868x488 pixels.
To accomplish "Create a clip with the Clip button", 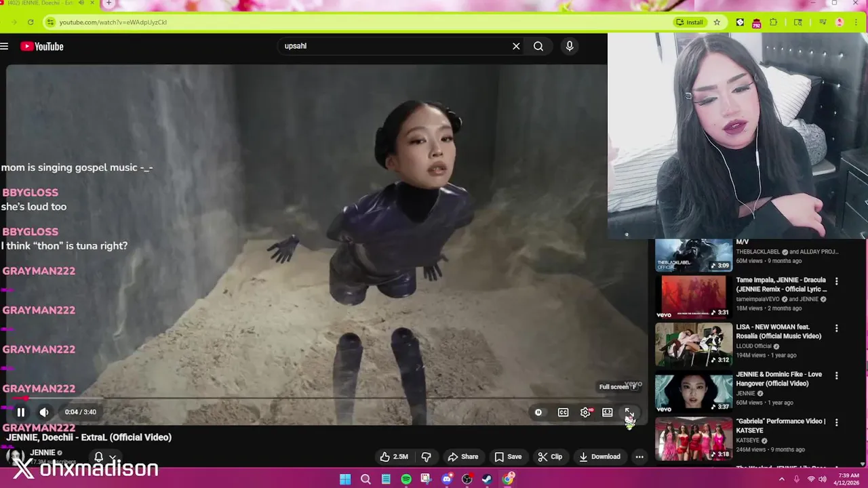I will pyautogui.click(x=550, y=457).
